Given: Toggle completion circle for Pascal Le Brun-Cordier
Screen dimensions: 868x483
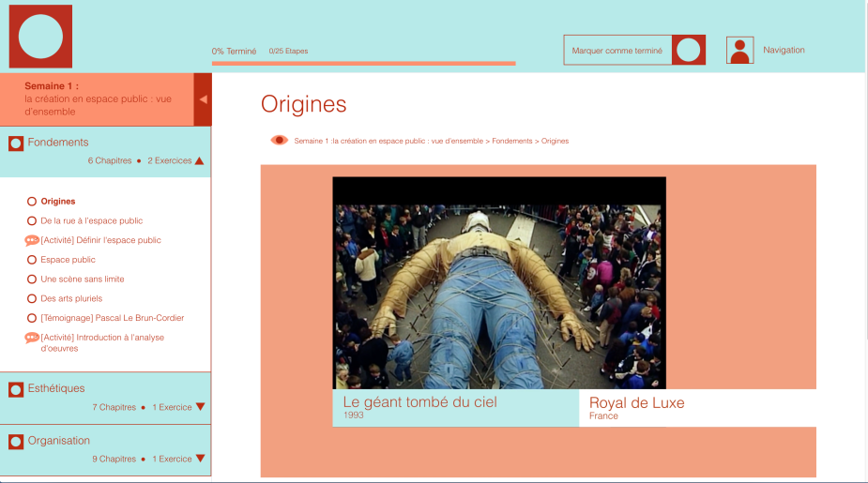Looking at the screenshot, I should click(x=32, y=318).
